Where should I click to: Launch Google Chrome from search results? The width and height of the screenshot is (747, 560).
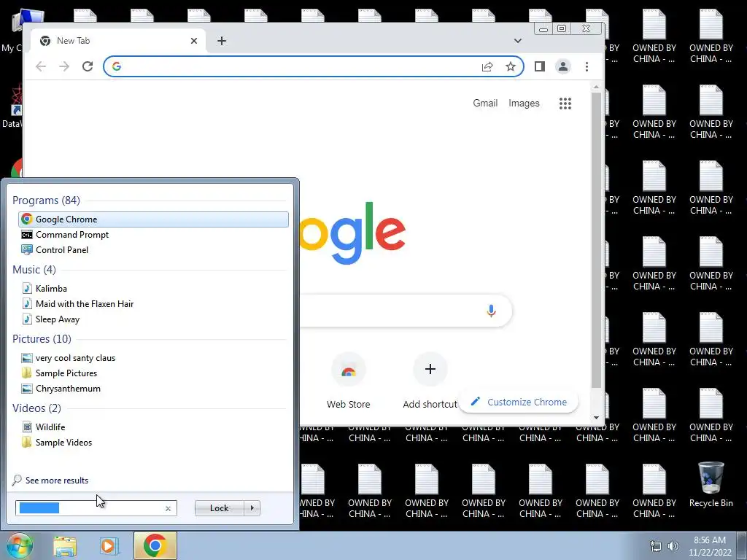pos(153,219)
